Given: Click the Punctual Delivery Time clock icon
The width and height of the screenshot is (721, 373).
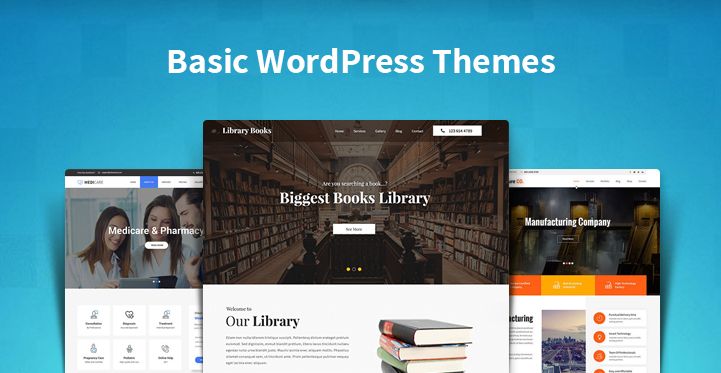Looking at the screenshot, I should click(599, 318).
